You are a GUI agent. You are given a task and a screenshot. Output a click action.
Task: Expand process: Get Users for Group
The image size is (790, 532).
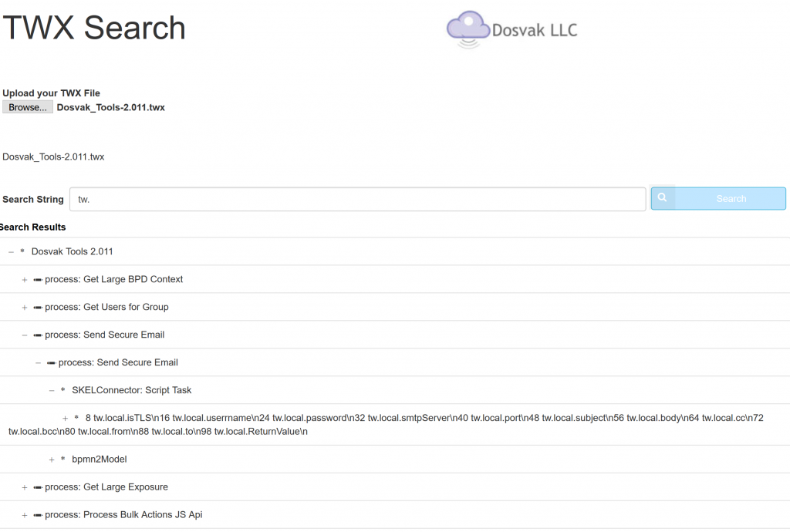pos(24,308)
